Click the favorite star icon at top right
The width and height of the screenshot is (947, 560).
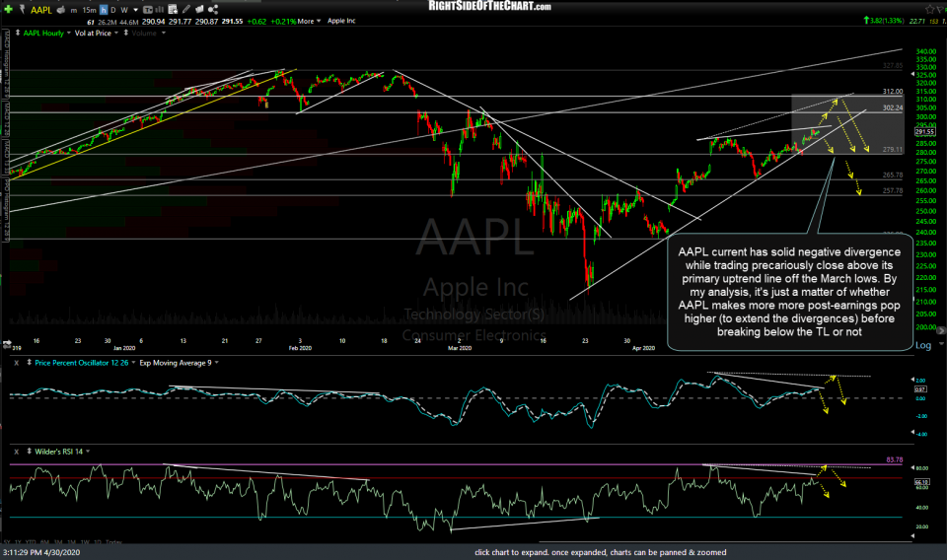[930, 9]
